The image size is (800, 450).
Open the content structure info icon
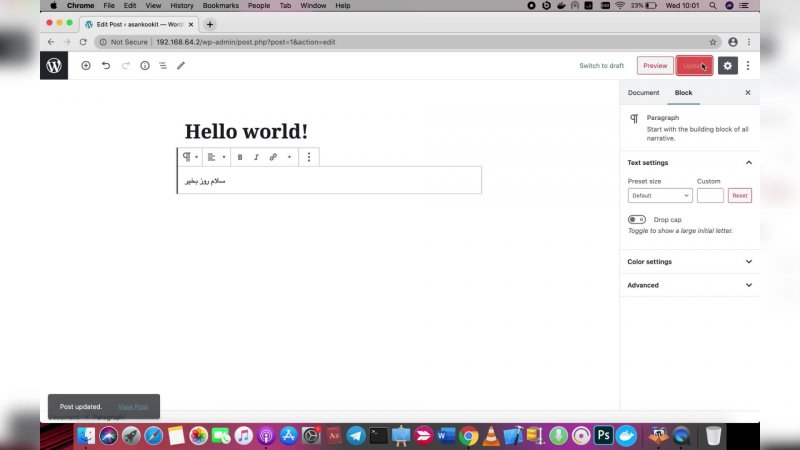[144, 66]
